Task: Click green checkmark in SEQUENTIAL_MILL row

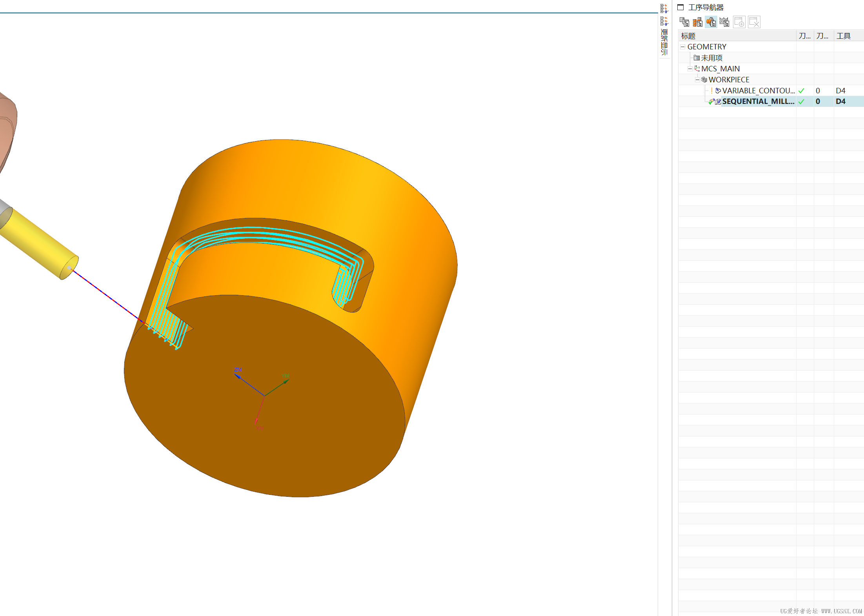Action: coord(801,102)
